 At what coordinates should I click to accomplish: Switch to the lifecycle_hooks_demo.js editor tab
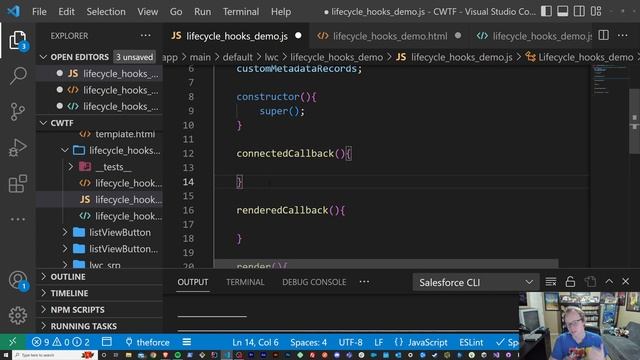pyautogui.click(x=236, y=36)
